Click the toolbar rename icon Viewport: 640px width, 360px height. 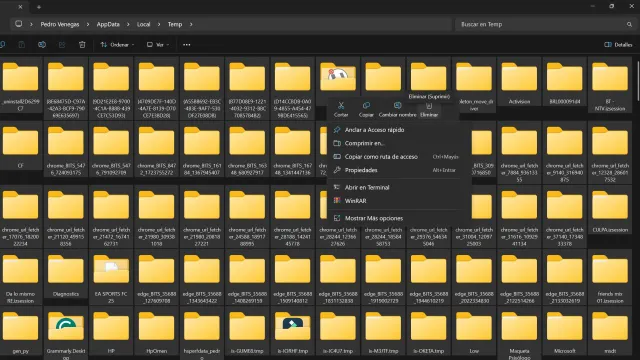point(42,45)
